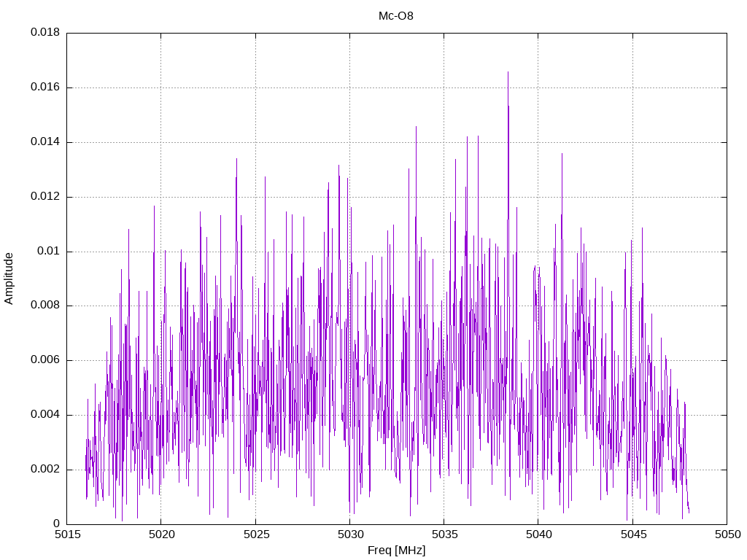747x560 pixels.
Task: Click the 5030 x-axis tick label
Action: click(350, 534)
